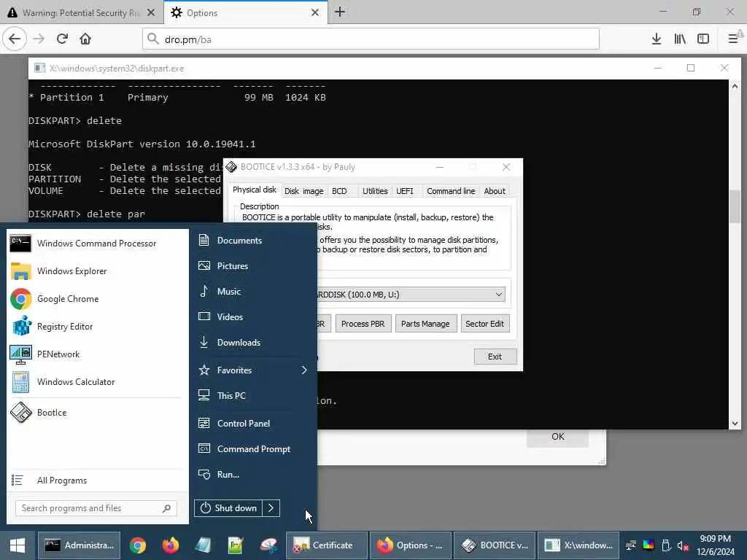Open the Certificate window from taskbar
The width and height of the screenshot is (747, 560).
click(x=326, y=545)
